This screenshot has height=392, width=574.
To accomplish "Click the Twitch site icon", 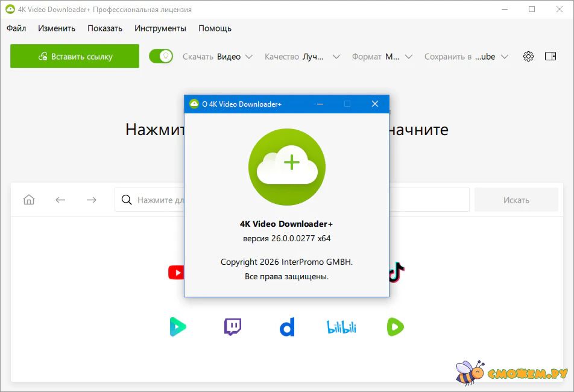I will pyautogui.click(x=233, y=327).
